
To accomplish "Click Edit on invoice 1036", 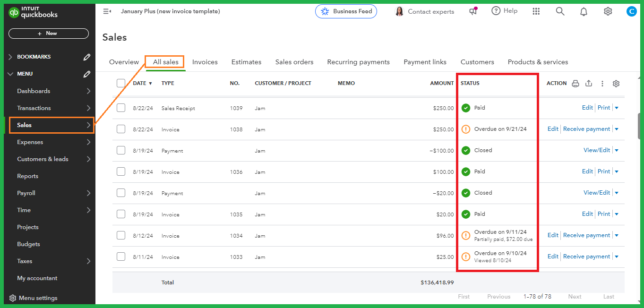I will pos(587,171).
